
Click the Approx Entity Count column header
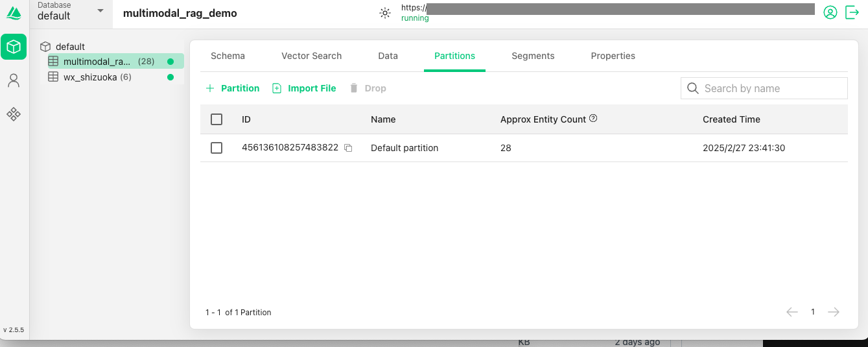click(x=543, y=119)
